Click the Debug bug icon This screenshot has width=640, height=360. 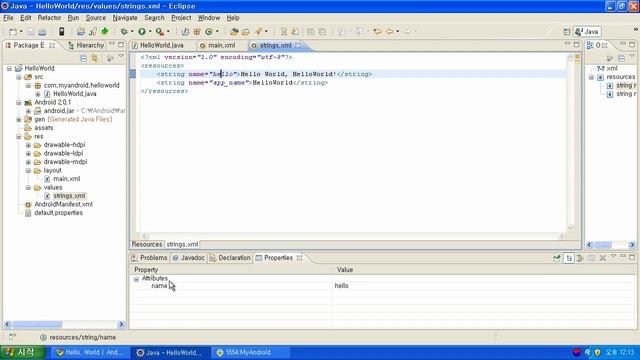(124, 31)
